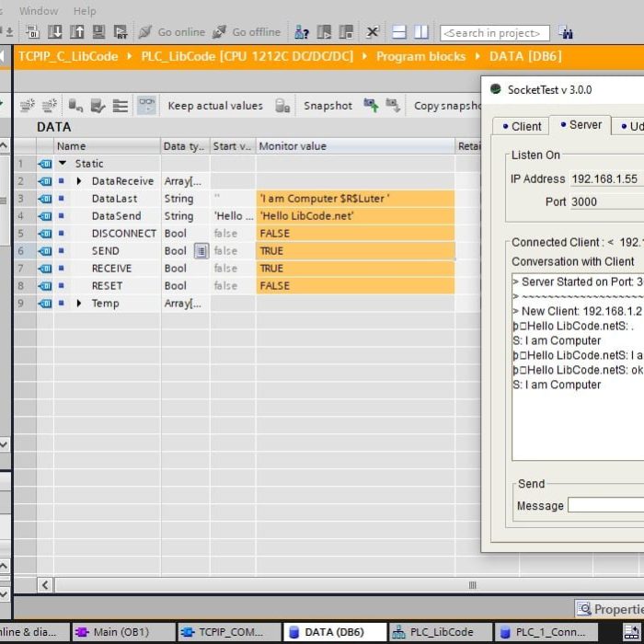Viewport: 644px width, 644px height.
Task: Switch to the DATA (DB6) editor tab
Action: click(335, 632)
